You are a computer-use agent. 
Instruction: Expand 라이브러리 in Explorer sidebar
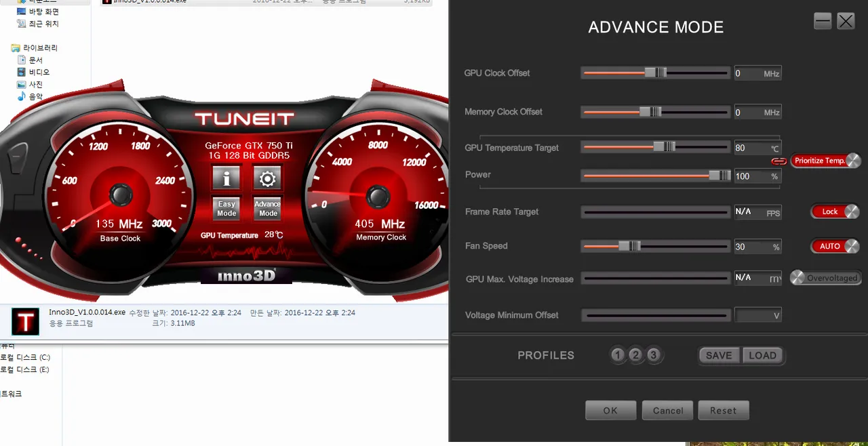click(35, 48)
